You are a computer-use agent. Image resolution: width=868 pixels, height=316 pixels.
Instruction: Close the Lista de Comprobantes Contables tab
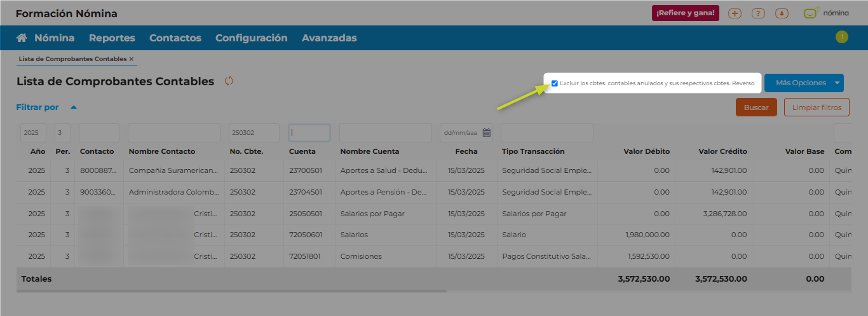132,59
